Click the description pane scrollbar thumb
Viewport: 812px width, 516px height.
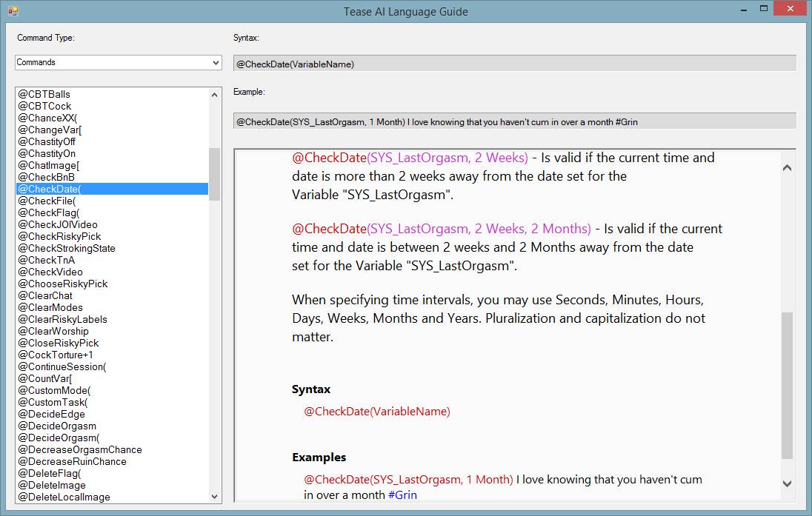pyautogui.click(x=787, y=385)
